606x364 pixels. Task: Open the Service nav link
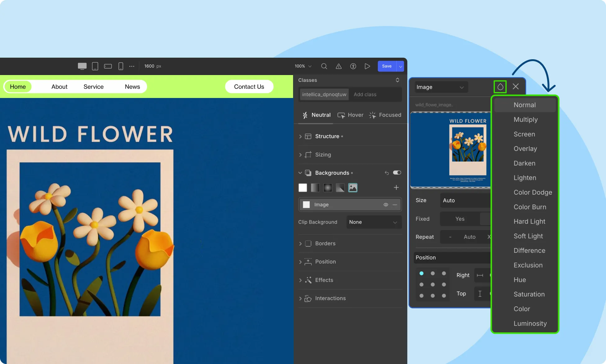coord(93,87)
